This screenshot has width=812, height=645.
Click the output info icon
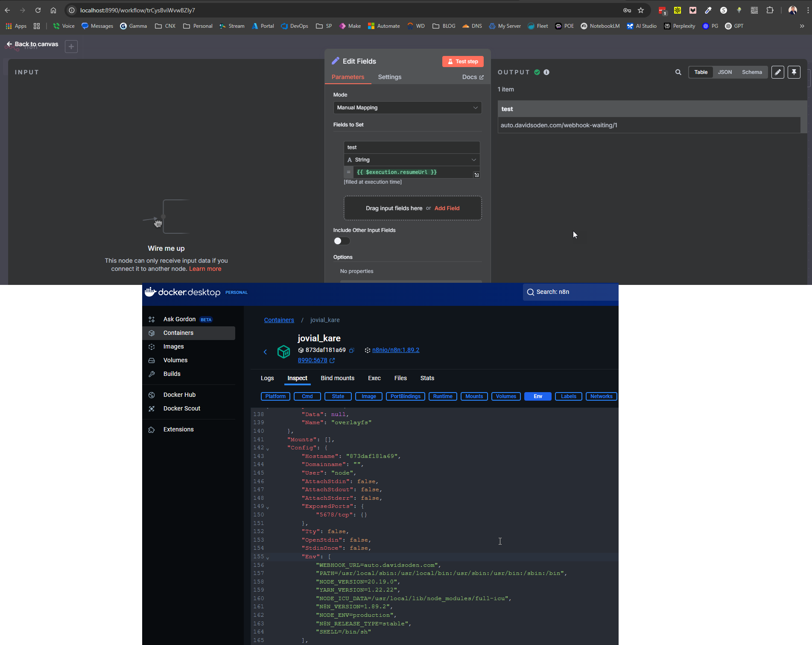546,72
